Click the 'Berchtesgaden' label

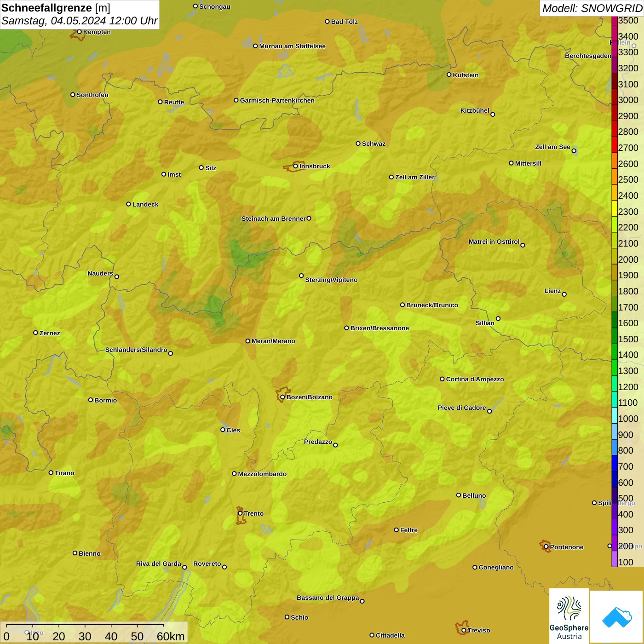588,56
